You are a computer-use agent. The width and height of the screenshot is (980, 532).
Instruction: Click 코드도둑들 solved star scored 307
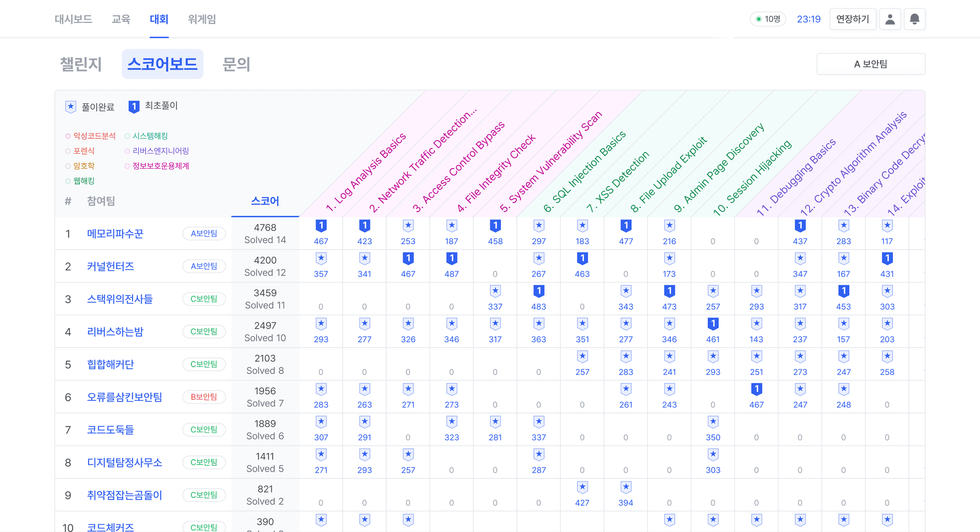point(321,422)
